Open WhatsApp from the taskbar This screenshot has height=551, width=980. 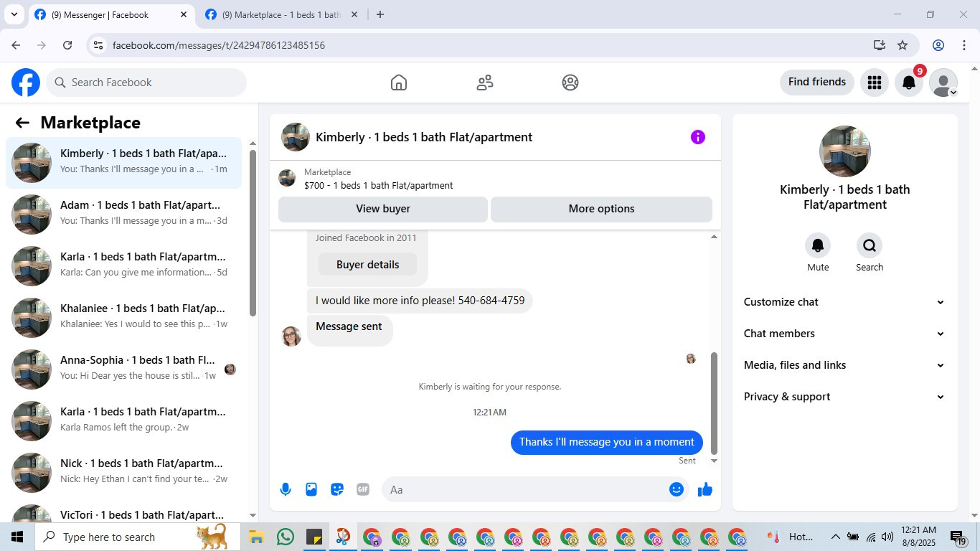click(286, 537)
